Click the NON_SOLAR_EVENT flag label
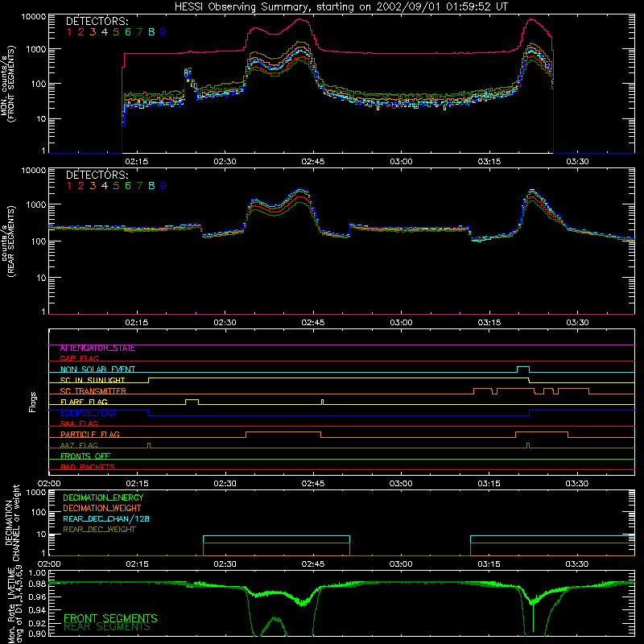This screenshot has height=644, width=644. tap(97, 369)
